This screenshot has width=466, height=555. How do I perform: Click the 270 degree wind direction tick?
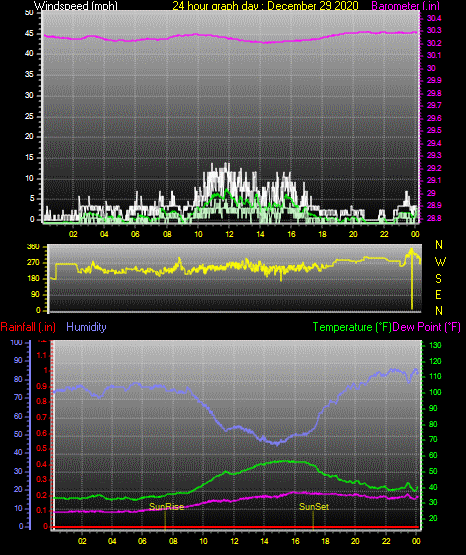33,263
